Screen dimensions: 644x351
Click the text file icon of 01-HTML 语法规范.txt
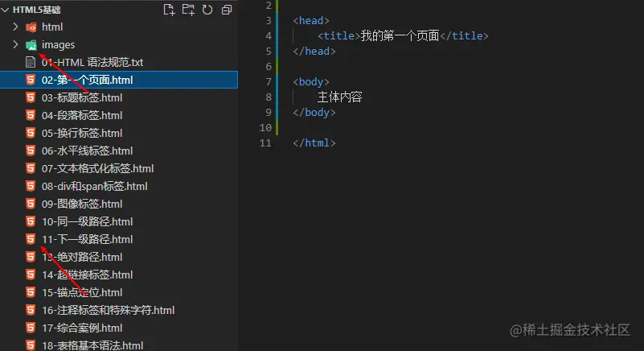click(x=31, y=62)
